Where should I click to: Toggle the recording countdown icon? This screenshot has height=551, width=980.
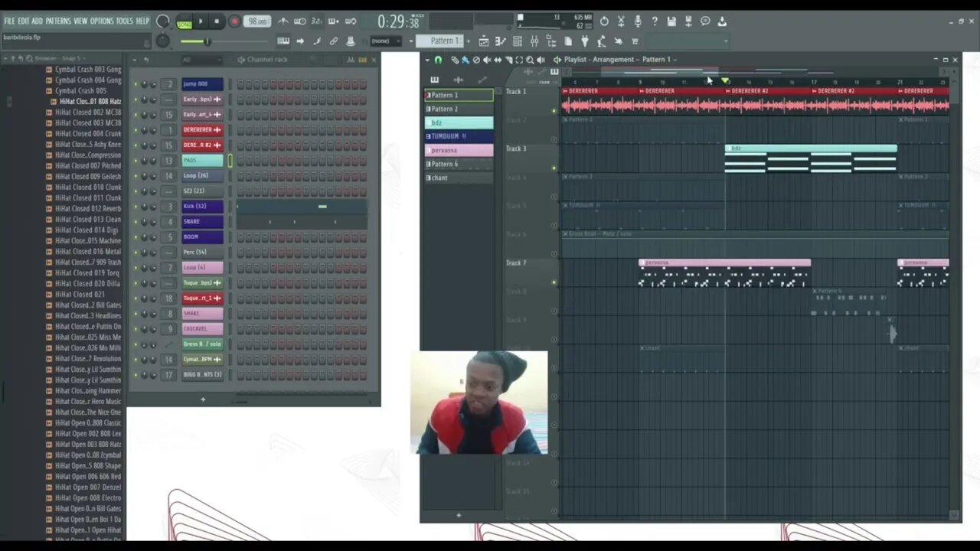(x=317, y=22)
